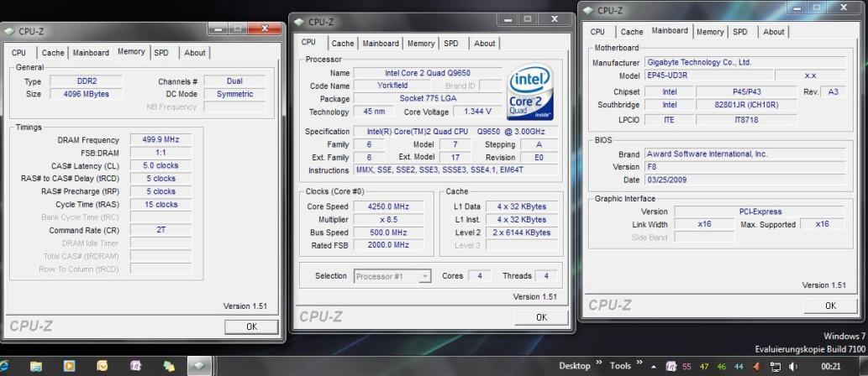Switch to Cache tab in Memory window
The width and height of the screenshot is (868, 376).
pyautogui.click(x=53, y=53)
